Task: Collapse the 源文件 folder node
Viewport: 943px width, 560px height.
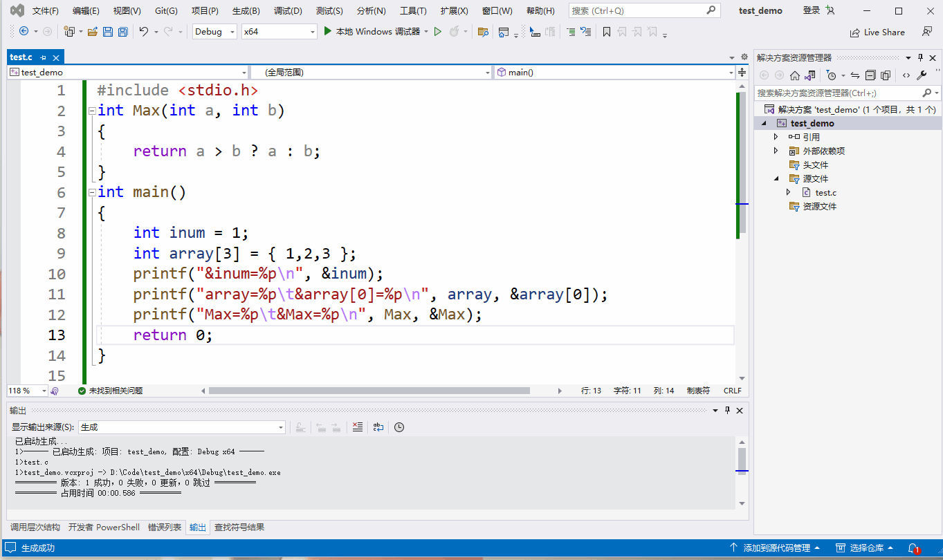Action: click(776, 178)
